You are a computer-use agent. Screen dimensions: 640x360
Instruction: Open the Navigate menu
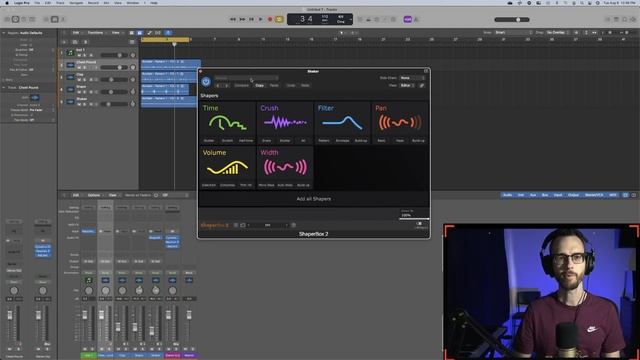(76, 3)
